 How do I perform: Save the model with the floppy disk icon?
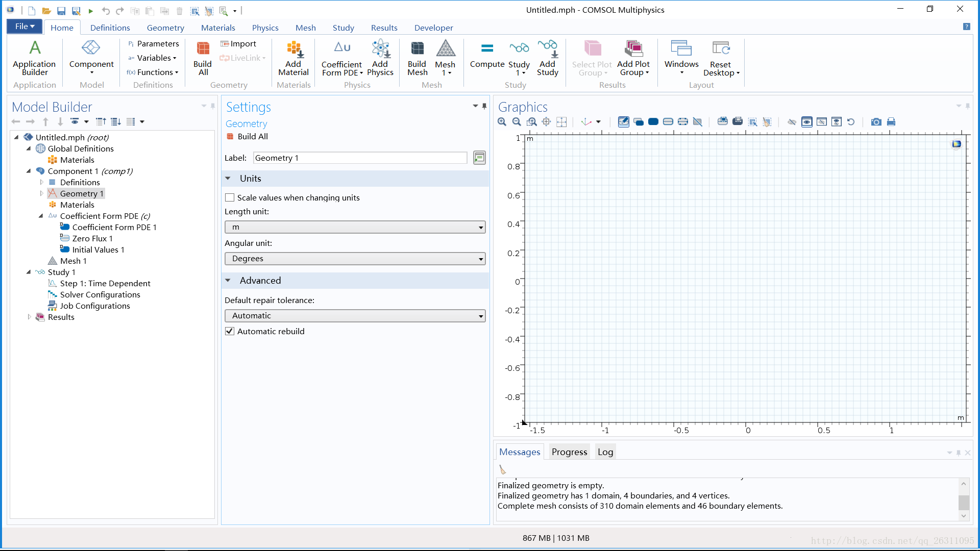pyautogui.click(x=61, y=10)
